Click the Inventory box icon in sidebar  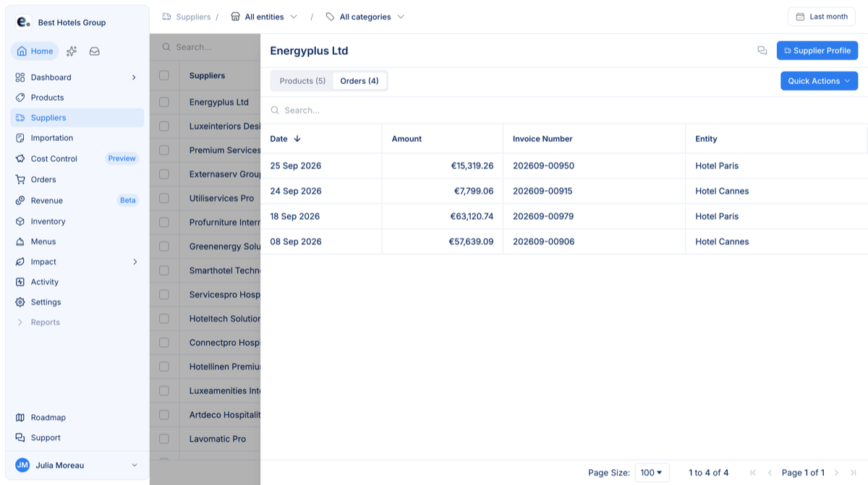click(20, 221)
